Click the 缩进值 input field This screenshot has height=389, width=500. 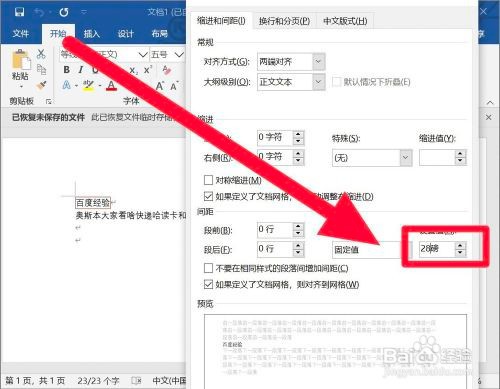[437, 157]
